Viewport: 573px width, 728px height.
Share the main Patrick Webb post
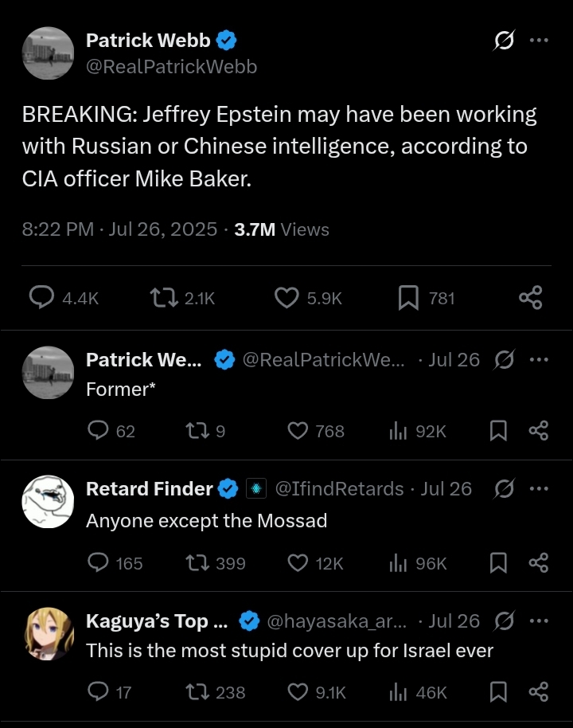pos(530,298)
